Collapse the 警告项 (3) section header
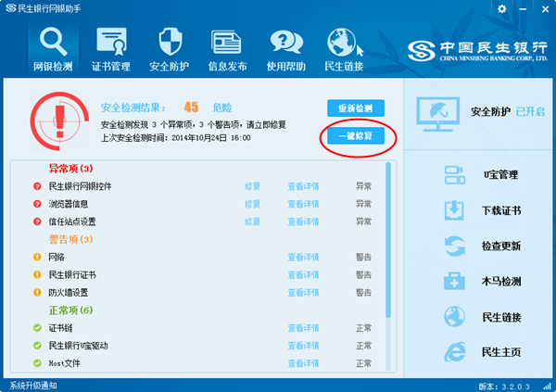The height and width of the screenshot is (392, 556). pyautogui.click(x=71, y=239)
